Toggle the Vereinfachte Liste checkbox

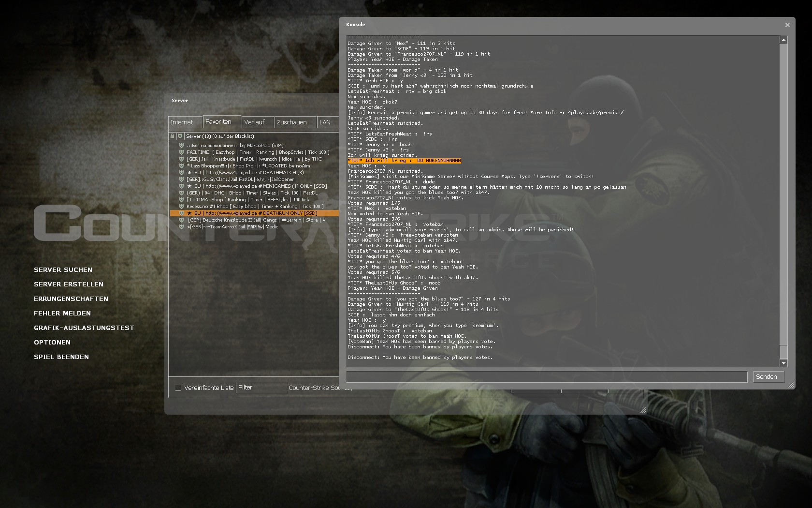178,388
